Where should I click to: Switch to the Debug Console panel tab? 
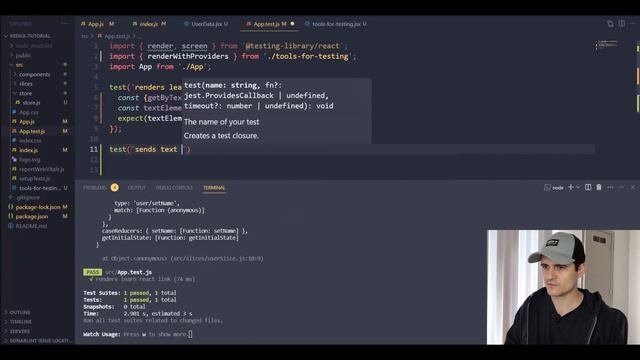[x=174, y=188]
